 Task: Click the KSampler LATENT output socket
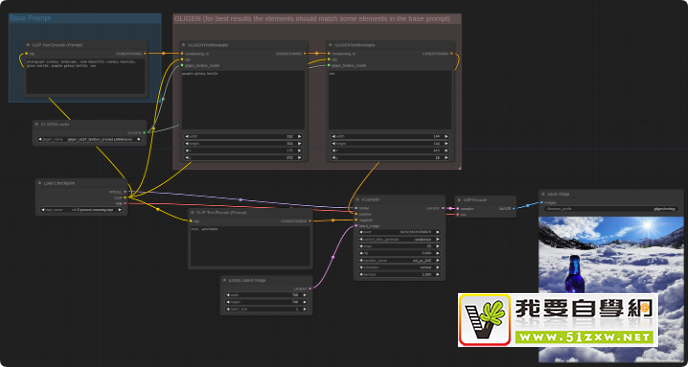tap(443, 208)
